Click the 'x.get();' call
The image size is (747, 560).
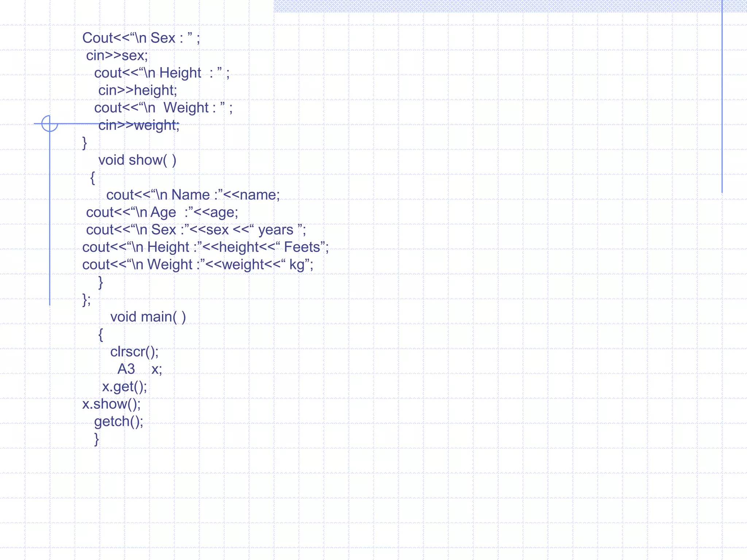coord(124,386)
